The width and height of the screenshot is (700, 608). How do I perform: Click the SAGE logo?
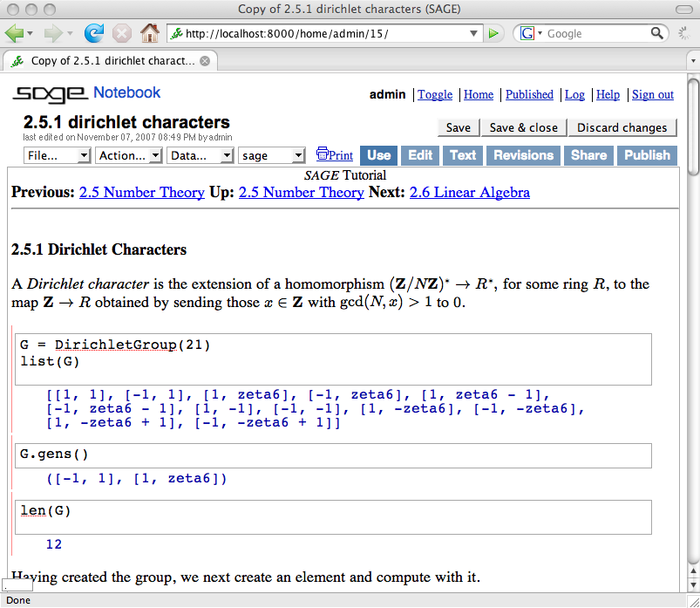pos(50,93)
